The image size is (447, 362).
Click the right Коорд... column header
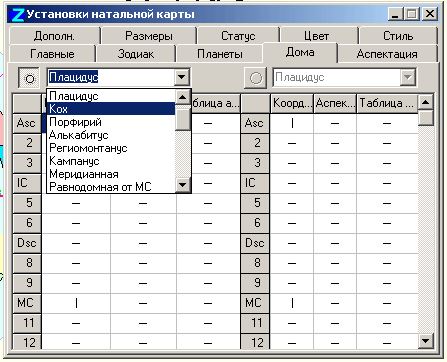(x=292, y=103)
